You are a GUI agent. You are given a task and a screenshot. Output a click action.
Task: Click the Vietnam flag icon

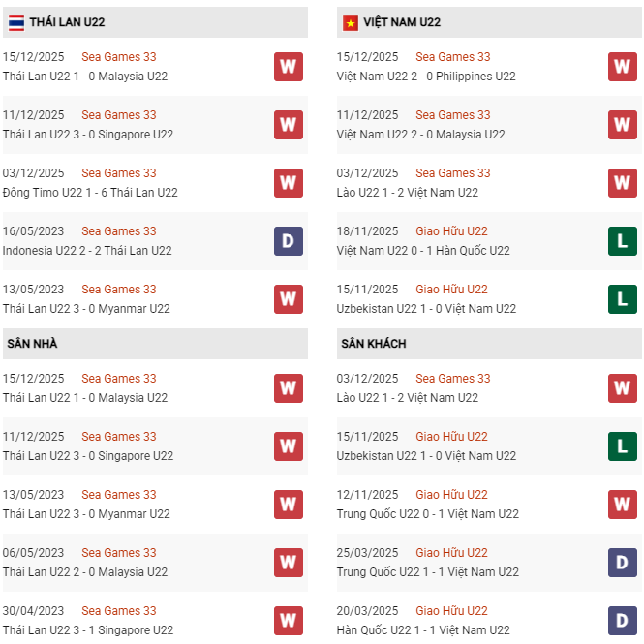point(350,22)
